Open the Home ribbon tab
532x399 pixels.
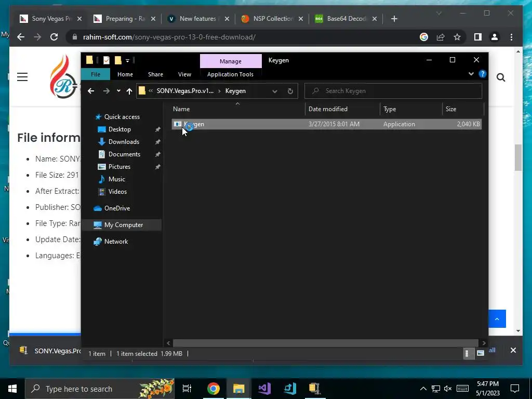coord(125,74)
